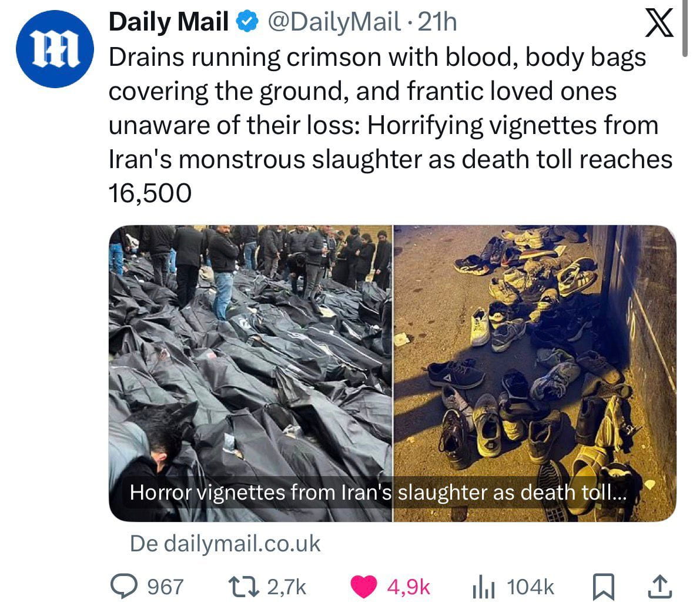Toggle the pink heart like icon
693x616 pixels.
pyautogui.click(x=363, y=587)
